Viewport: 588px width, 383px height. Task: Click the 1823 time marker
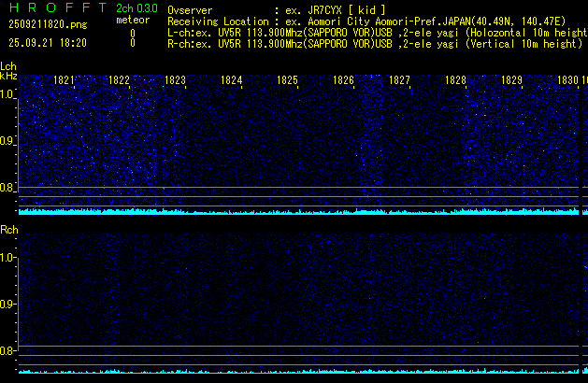pos(176,81)
